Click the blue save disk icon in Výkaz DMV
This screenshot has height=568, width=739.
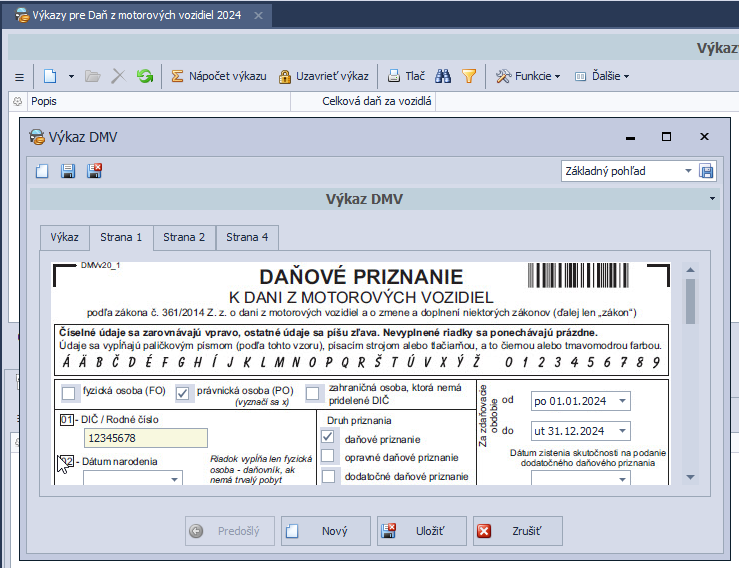coord(68,171)
